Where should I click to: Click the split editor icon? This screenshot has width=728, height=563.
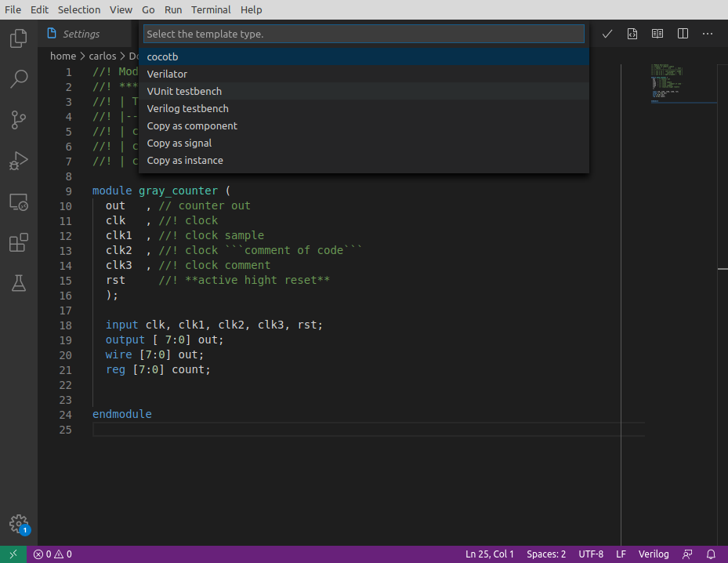[683, 34]
